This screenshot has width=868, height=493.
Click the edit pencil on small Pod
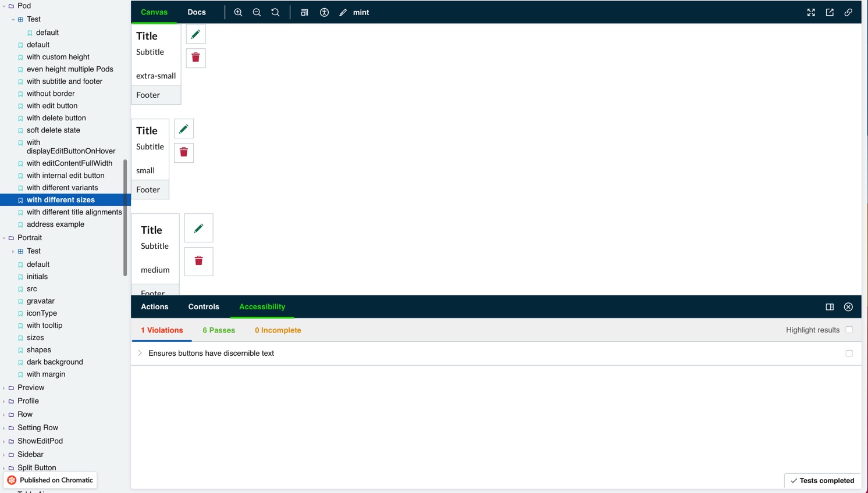tap(184, 129)
